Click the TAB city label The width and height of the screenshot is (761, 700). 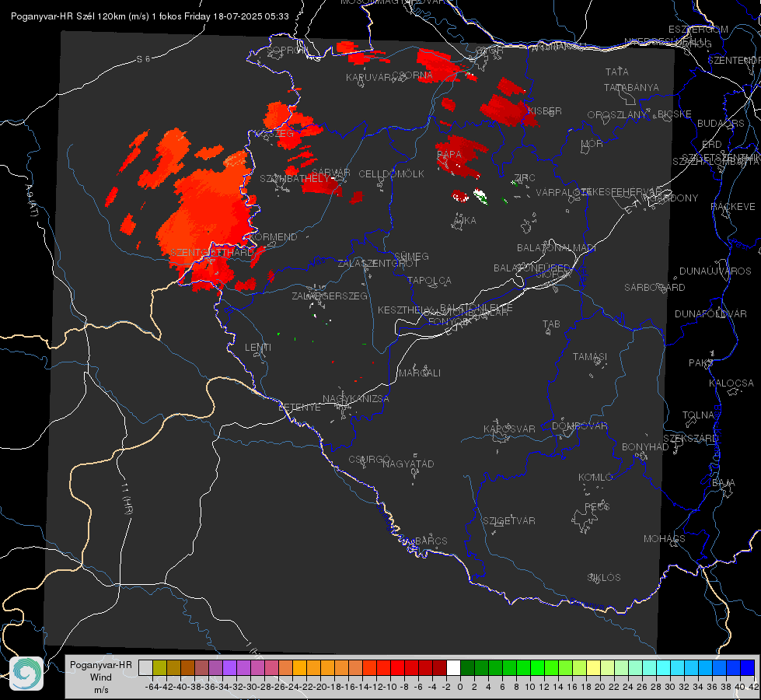[551, 324]
